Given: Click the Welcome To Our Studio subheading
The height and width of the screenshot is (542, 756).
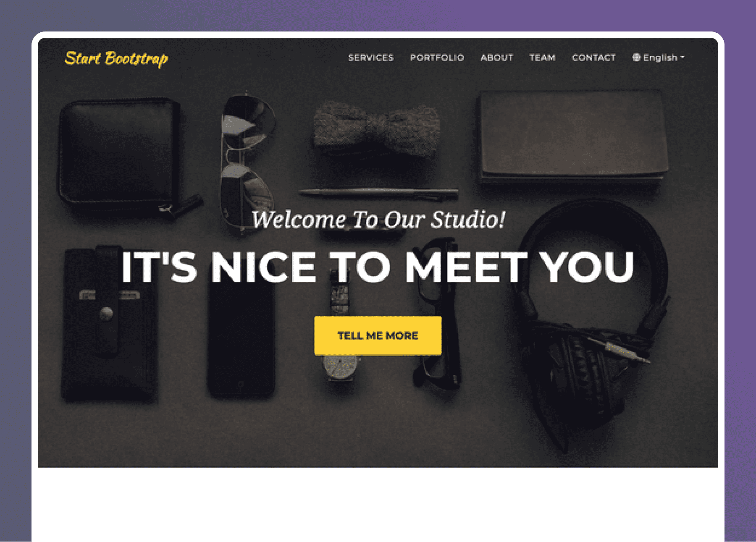Looking at the screenshot, I should click(378, 220).
